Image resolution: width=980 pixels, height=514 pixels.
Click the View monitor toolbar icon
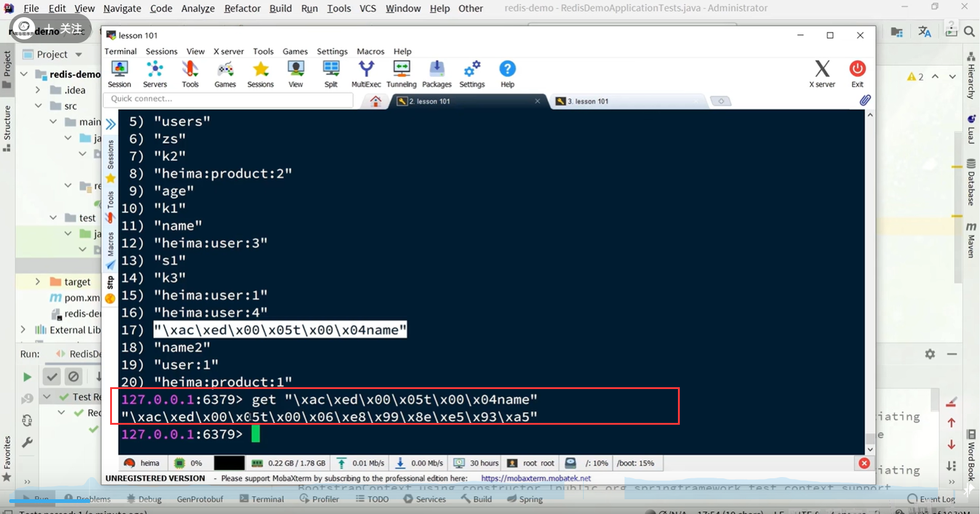coord(296,74)
